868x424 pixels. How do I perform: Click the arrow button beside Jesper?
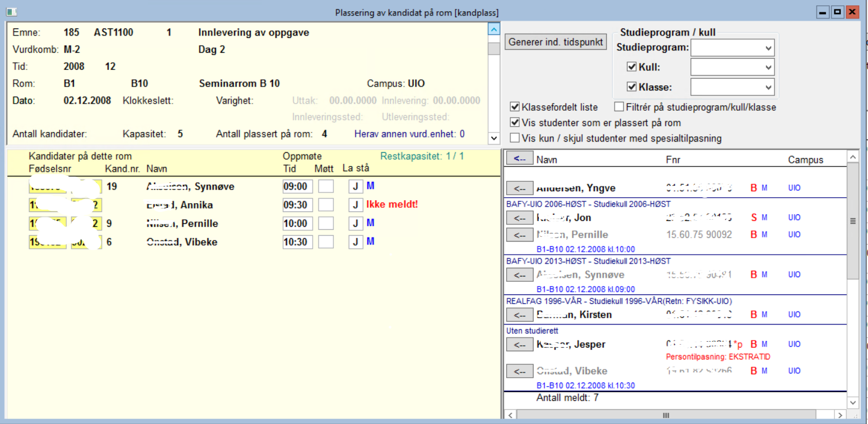click(520, 344)
